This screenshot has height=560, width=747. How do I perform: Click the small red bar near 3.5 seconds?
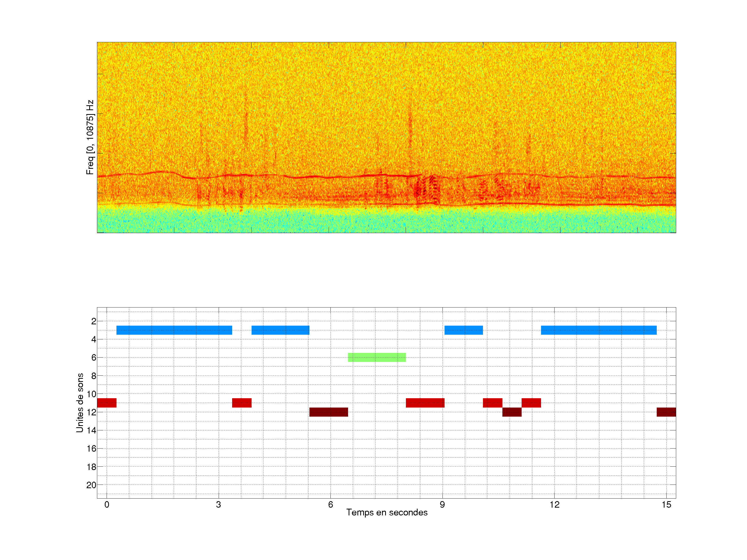click(x=241, y=403)
